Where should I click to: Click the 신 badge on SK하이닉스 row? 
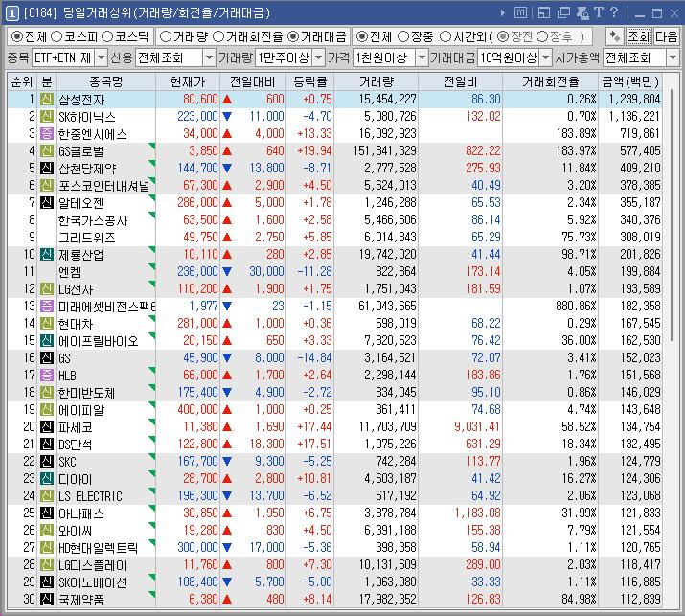(x=47, y=117)
